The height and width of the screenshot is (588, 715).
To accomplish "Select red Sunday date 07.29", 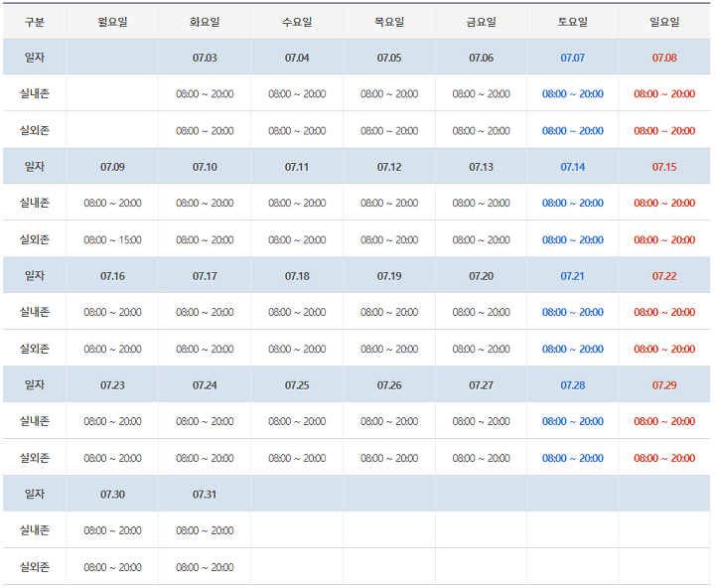I will coord(664,385).
